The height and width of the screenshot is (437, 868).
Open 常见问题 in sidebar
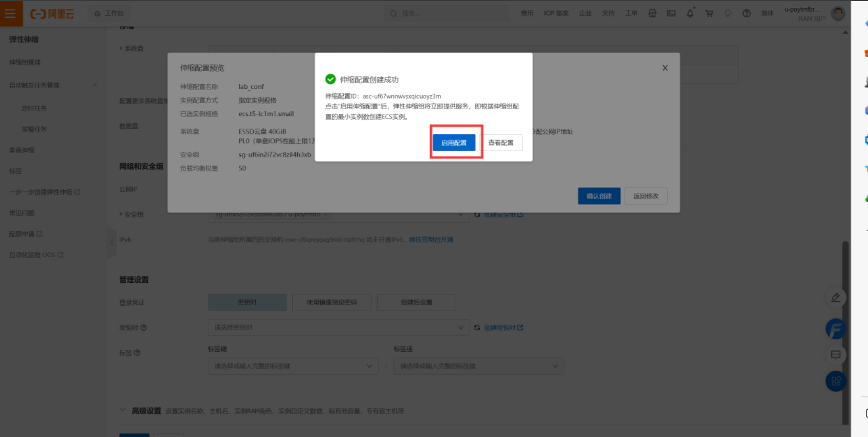21,213
